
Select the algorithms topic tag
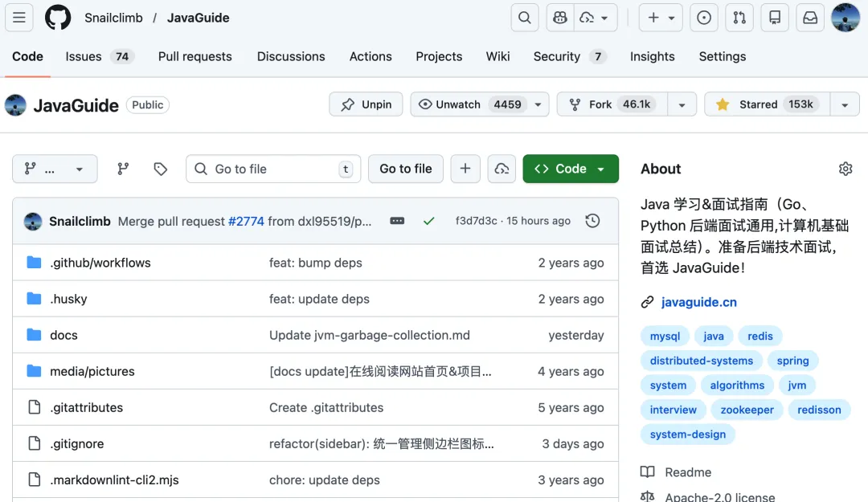tap(737, 386)
